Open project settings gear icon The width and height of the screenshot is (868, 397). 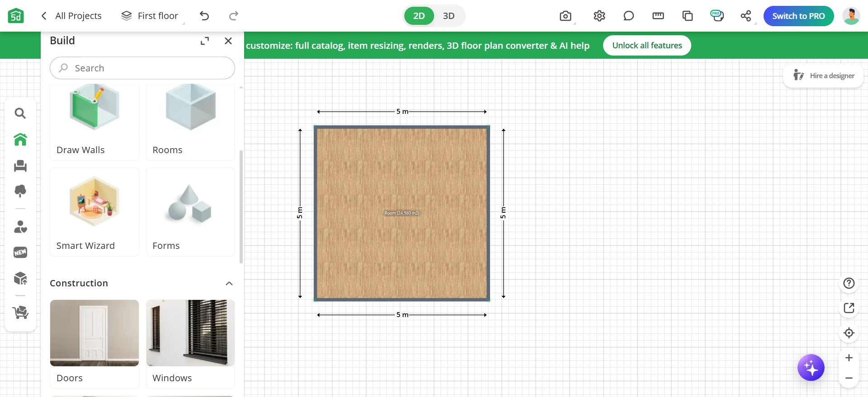[599, 16]
